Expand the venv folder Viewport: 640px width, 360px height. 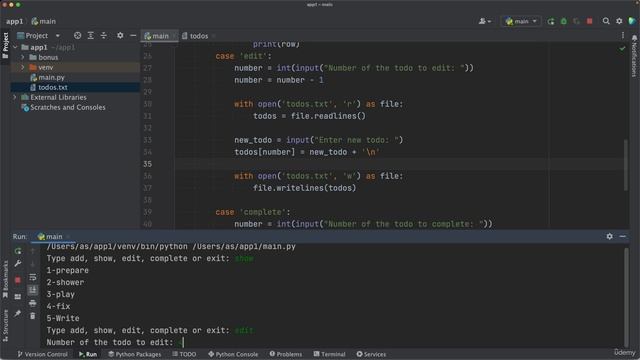coord(23,67)
